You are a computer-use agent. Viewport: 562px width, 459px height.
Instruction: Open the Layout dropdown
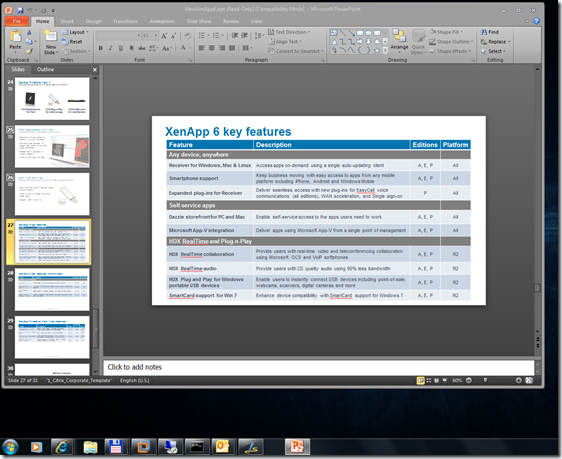(75, 32)
